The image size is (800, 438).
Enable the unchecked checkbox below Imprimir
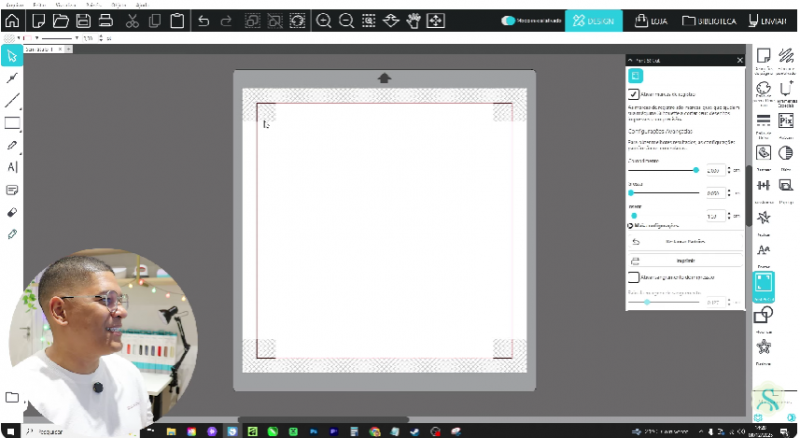634,276
